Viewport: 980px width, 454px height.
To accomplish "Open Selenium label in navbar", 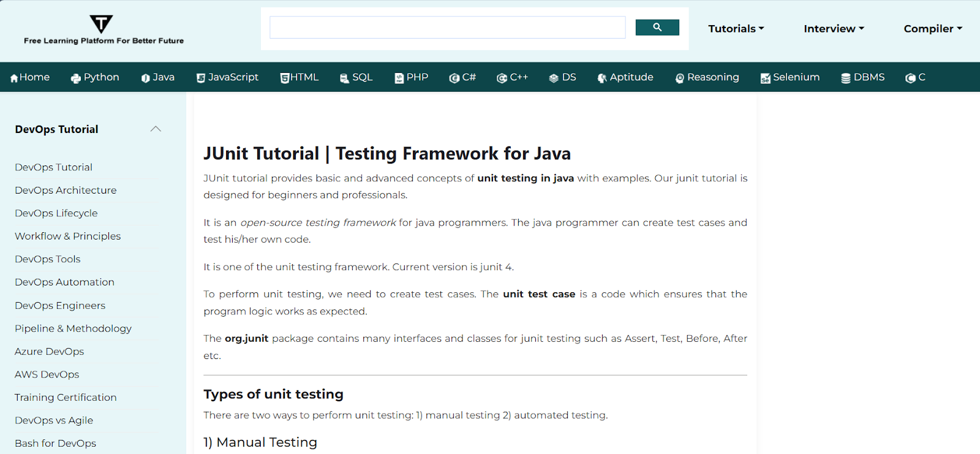I will pyautogui.click(x=796, y=77).
